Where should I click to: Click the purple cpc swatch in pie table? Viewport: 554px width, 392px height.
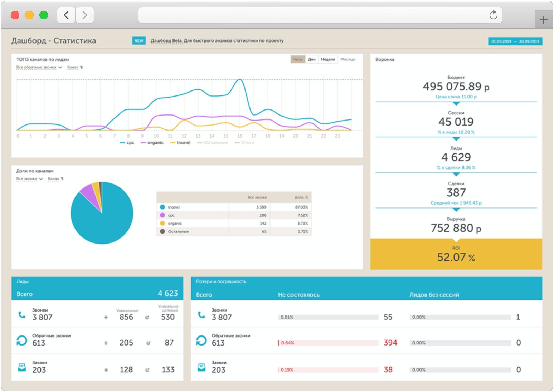(x=162, y=215)
